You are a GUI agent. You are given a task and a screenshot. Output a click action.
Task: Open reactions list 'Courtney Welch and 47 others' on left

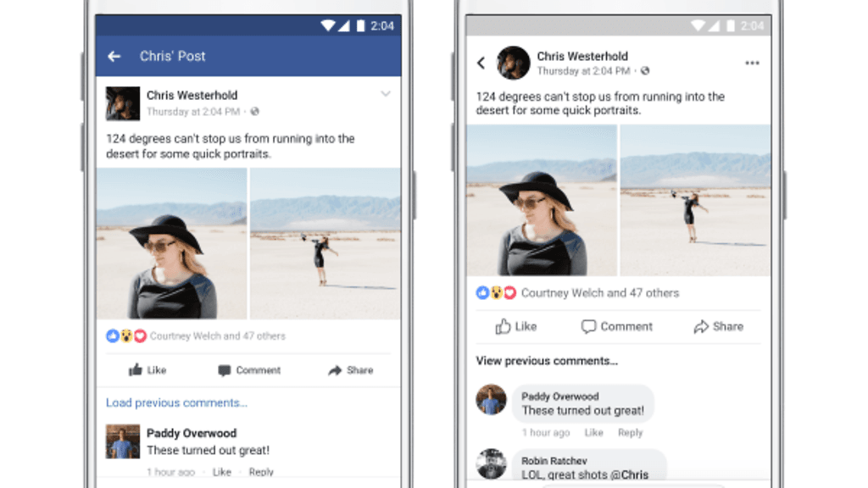218,335
